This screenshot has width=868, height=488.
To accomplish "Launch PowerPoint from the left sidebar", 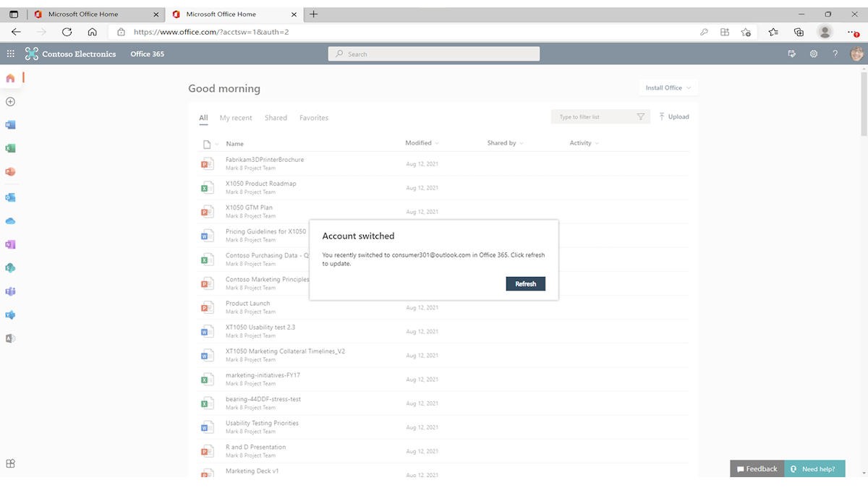I will [x=10, y=171].
